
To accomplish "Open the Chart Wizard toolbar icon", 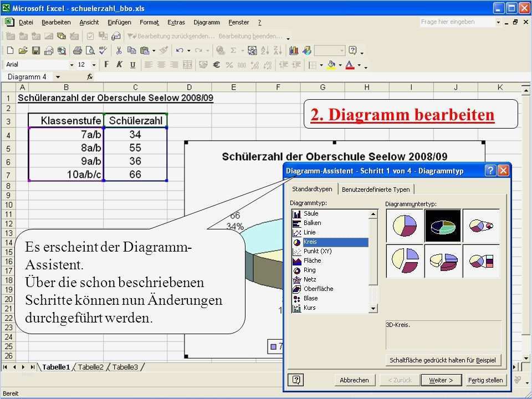I will pos(294,50).
